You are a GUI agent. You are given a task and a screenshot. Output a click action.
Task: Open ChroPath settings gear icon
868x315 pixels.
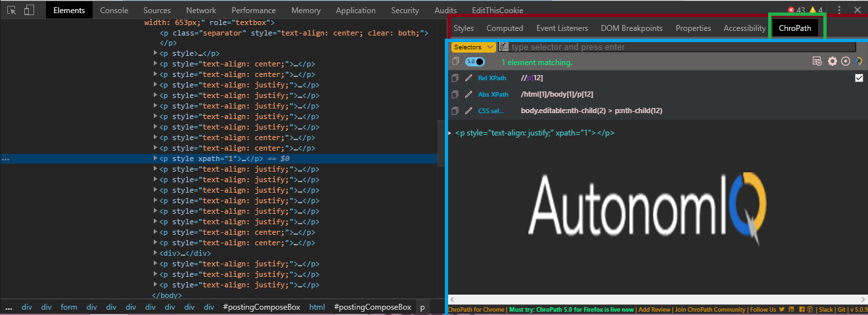point(833,61)
